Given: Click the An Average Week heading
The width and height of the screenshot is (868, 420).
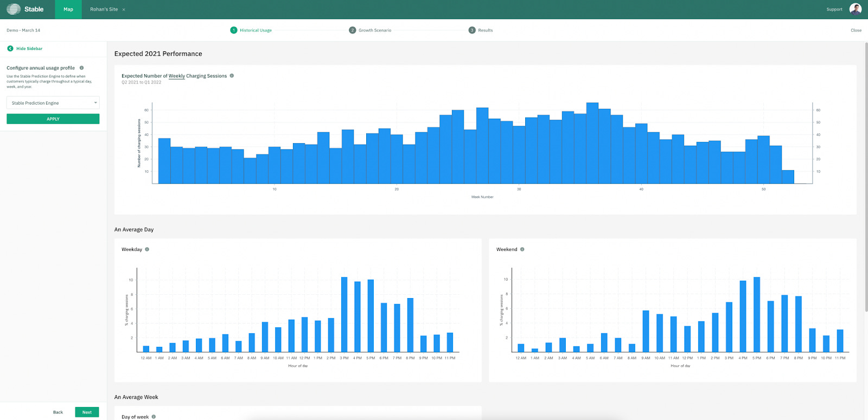Looking at the screenshot, I should tap(136, 397).
